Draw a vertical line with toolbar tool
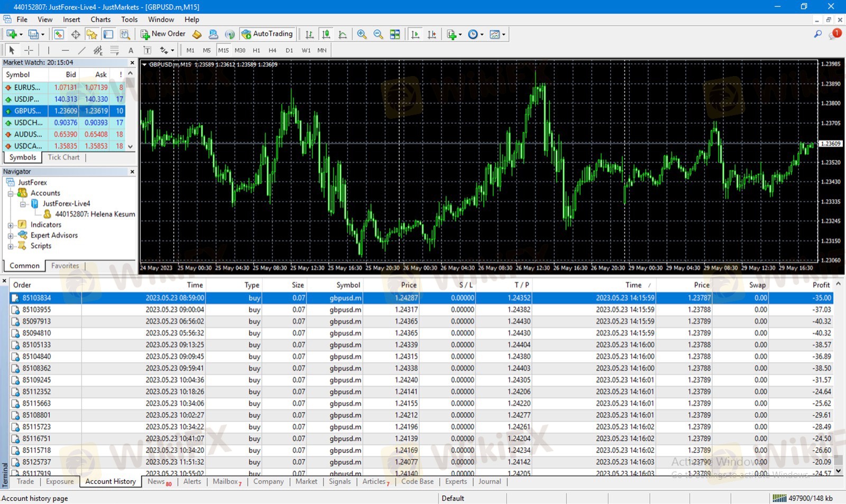 point(48,51)
